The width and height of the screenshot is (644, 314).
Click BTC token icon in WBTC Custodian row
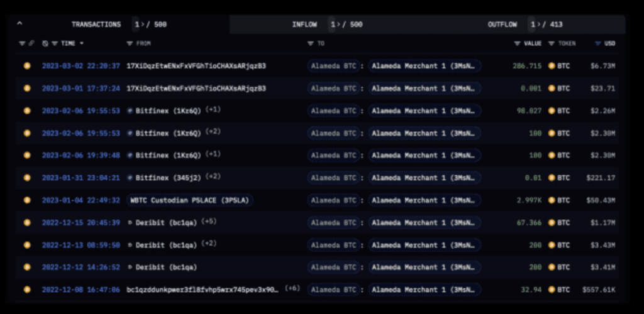(552, 200)
